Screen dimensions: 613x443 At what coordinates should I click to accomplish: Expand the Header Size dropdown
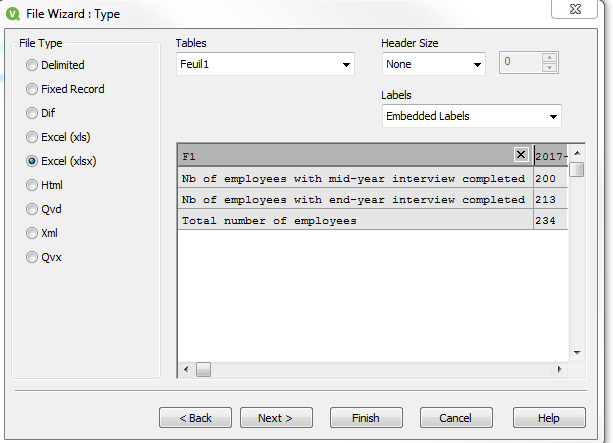tap(434, 65)
